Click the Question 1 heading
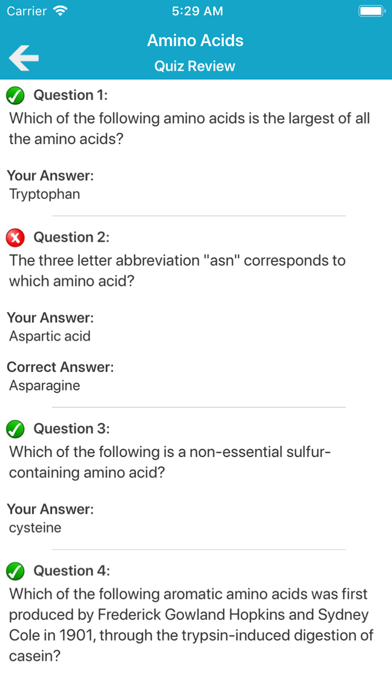Image resolution: width=392 pixels, height=696 pixels. [x=71, y=95]
